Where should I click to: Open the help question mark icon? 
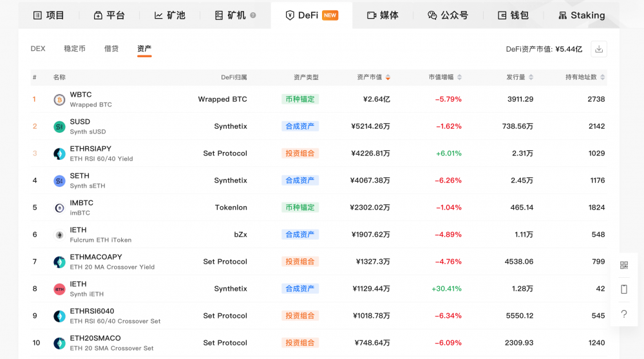623,314
